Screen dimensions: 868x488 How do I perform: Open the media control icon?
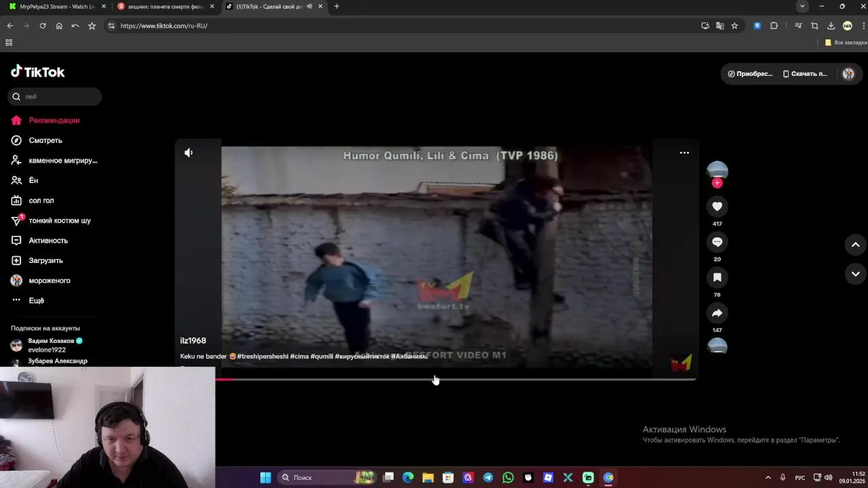(x=798, y=26)
